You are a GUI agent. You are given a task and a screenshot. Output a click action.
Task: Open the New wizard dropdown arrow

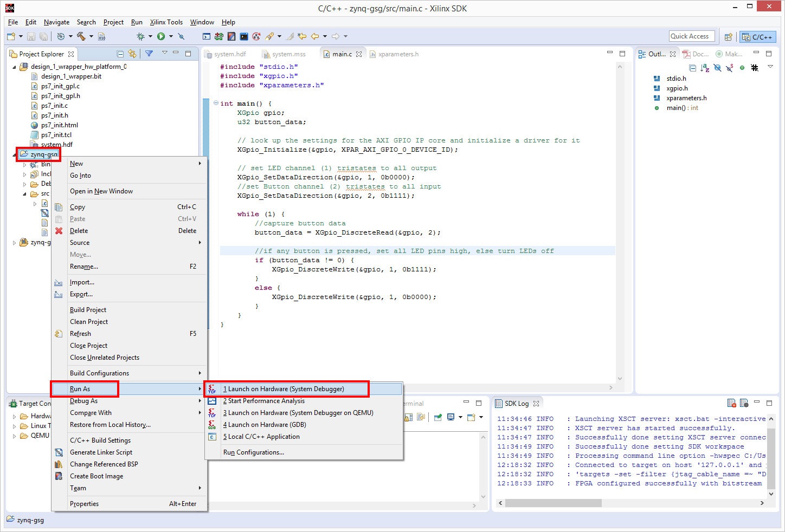coord(21,36)
